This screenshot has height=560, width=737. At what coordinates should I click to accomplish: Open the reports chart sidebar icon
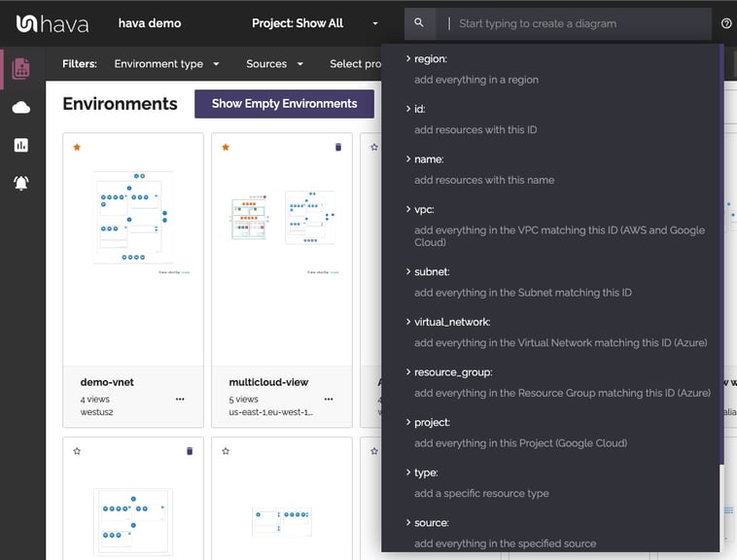point(20,145)
